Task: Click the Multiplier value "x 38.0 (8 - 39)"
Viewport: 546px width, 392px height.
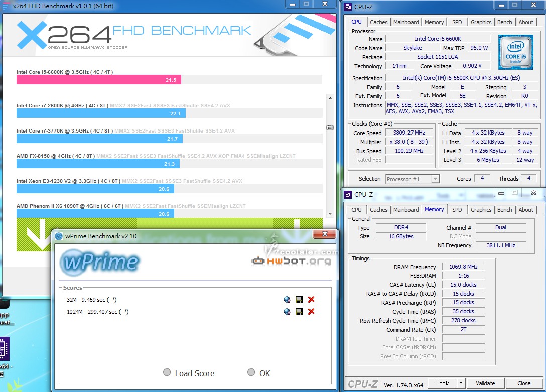Action: pos(409,142)
